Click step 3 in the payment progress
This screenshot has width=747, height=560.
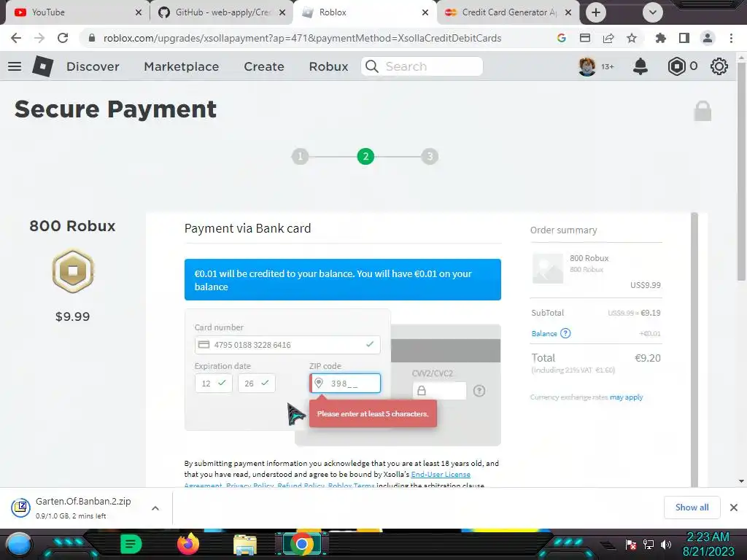pos(430,156)
